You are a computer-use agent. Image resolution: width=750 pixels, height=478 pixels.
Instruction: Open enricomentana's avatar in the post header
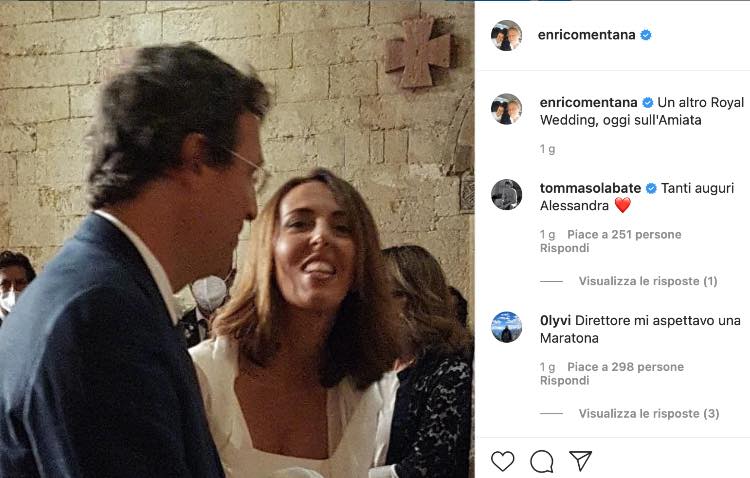click(x=506, y=35)
